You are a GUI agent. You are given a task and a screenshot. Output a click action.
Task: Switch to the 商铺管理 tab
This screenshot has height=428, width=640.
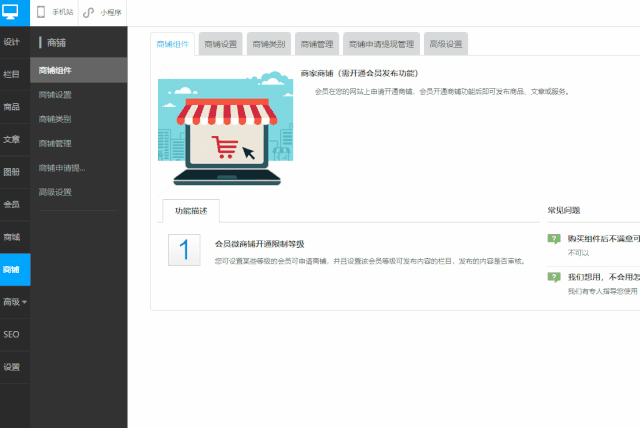pos(317,44)
